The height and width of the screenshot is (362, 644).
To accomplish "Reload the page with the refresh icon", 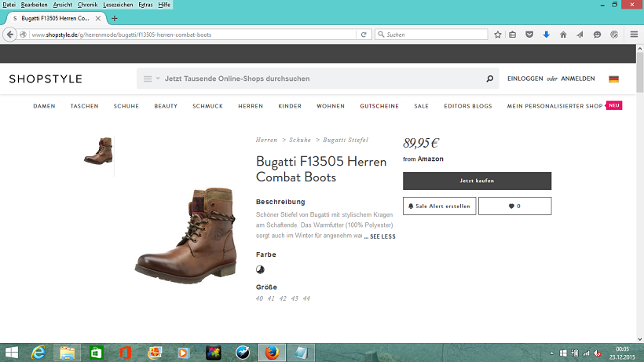I will (x=364, y=35).
